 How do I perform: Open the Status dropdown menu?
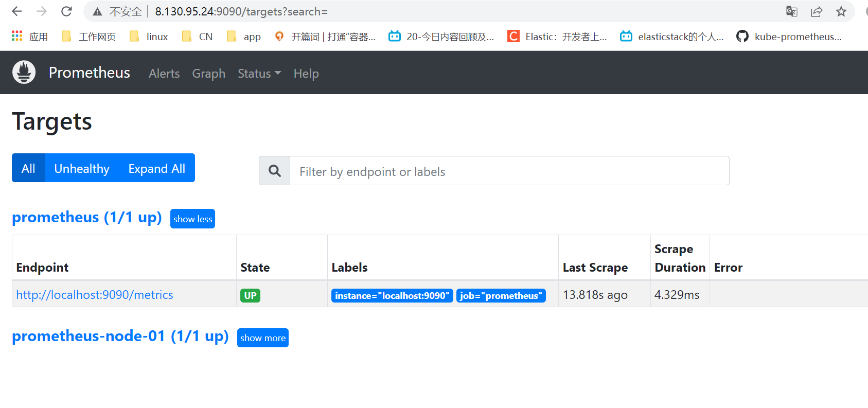(259, 74)
